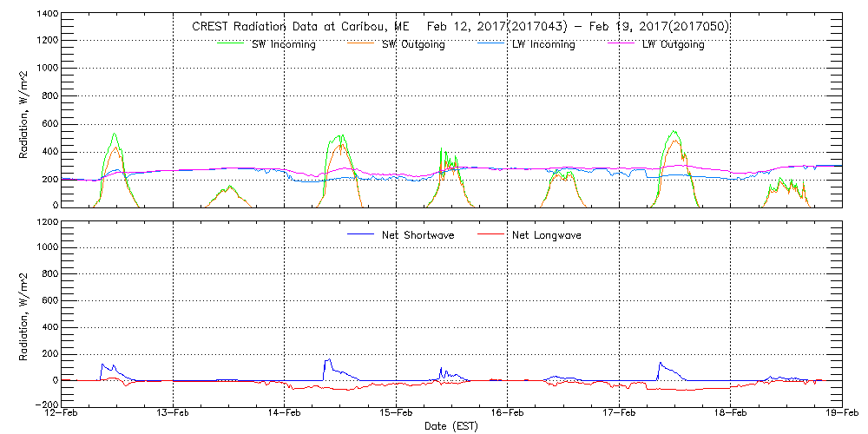The height and width of the screenshot is (434, 868).
Task: Jump to the 15-Feb date marker
Action: [x=396, y=413]
